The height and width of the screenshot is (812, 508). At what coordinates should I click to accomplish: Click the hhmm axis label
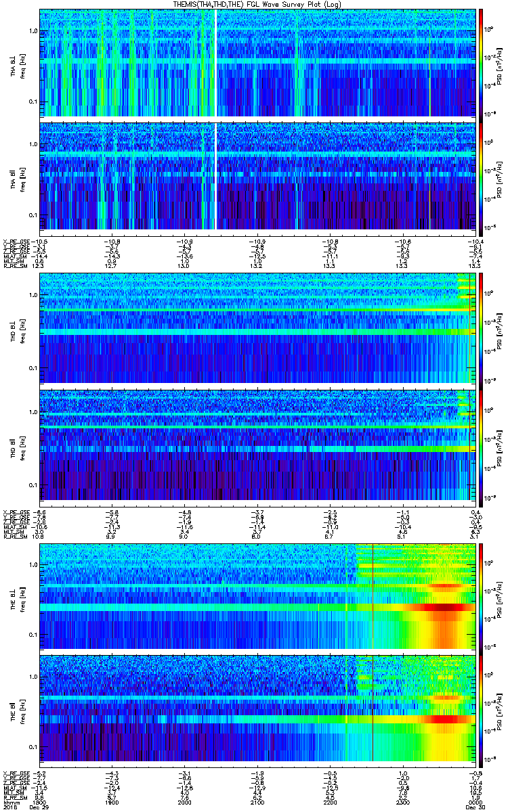tap(12, 803)
